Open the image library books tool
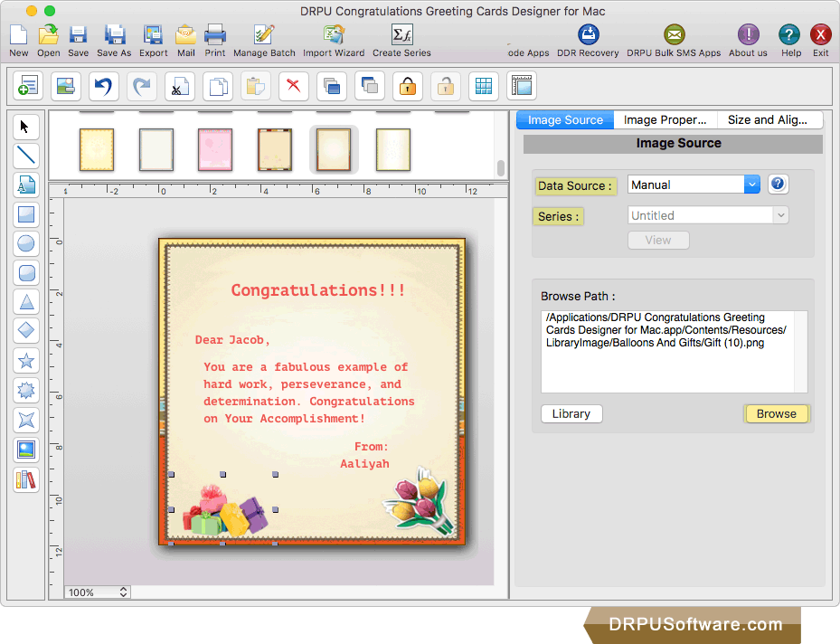The height and width of the screenshot is (644, 840). coord(25,479)
